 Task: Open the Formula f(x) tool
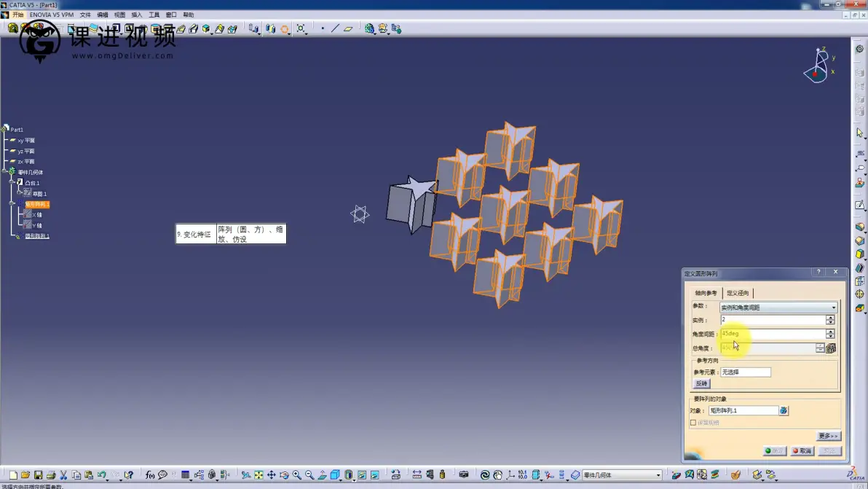coord(150,475)
